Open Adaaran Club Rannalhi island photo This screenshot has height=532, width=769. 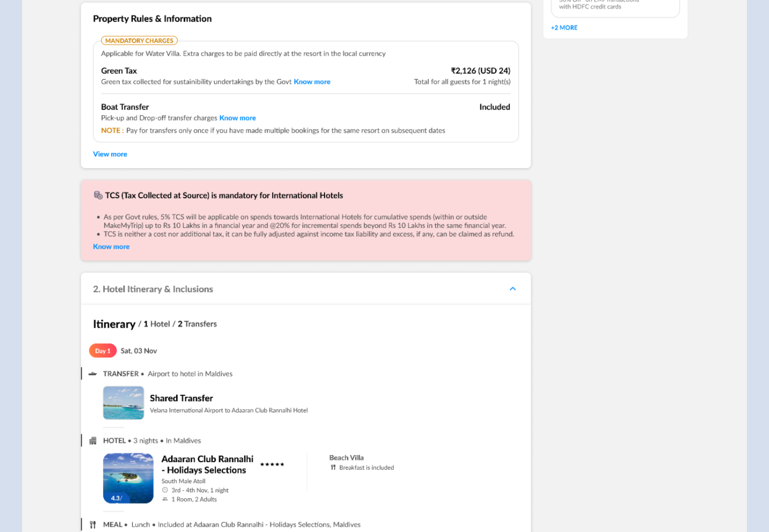point(128,478)
